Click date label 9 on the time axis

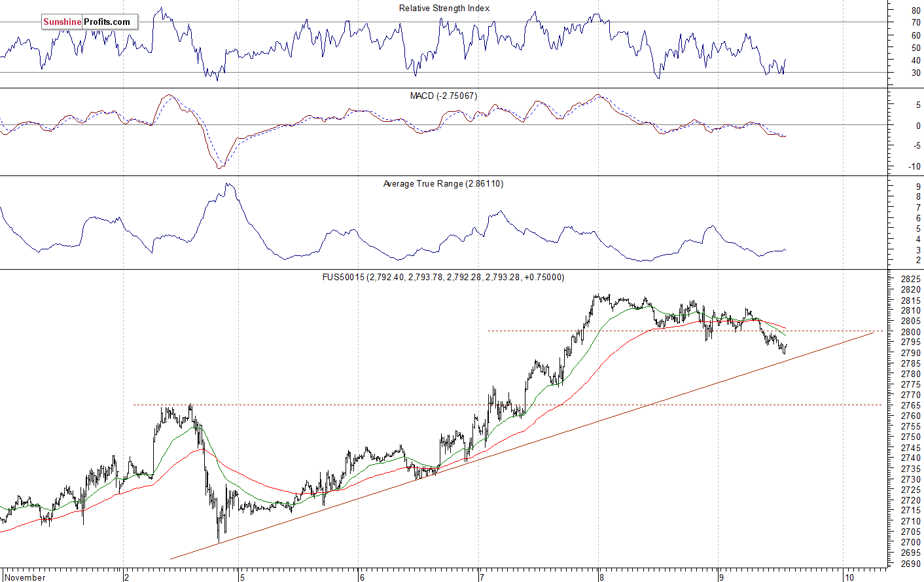(x=720, y=577)
